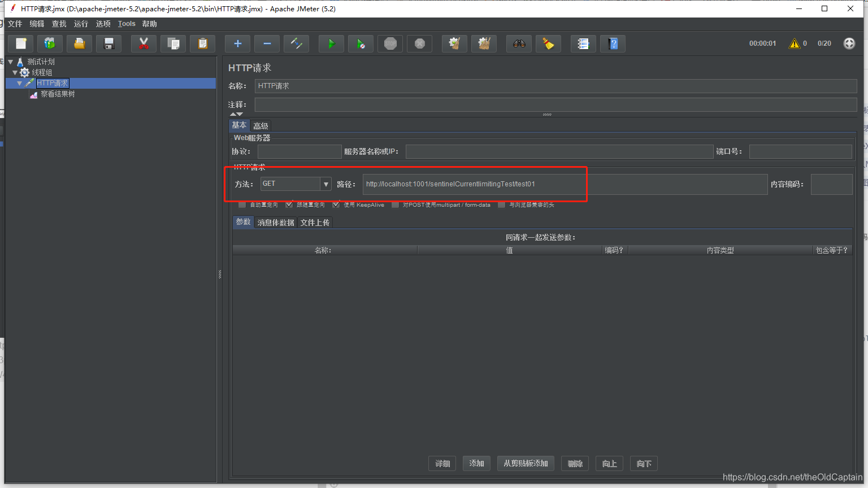Click the 从剪贴板添加 button
This screenshot has width=868, height=488.
[x=526, y=464]
